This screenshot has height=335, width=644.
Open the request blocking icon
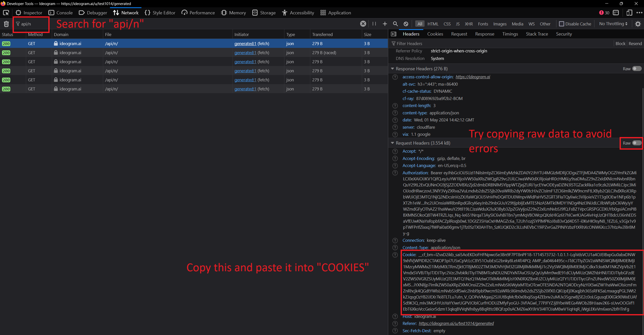pos(406,24)
